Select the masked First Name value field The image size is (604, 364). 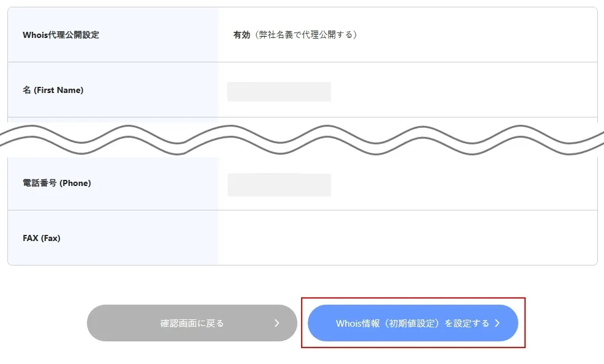(279, 92)
